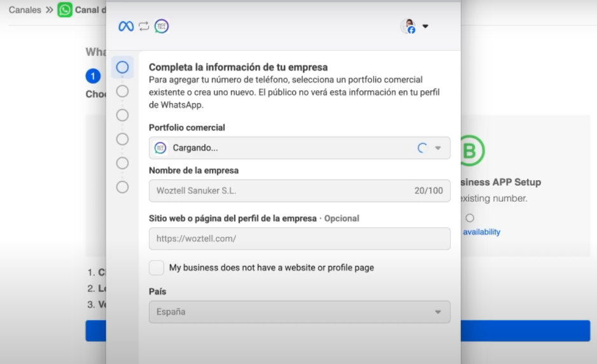Click the blue button at the bottom of the background page
The image size is (597, 364).
526,330
